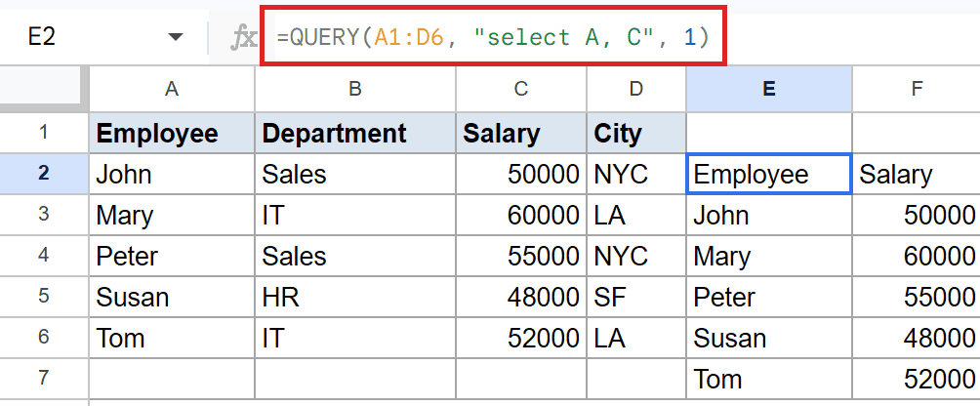Click the QUERY formula in formula bar
This screenshot has width=980, height=406.
493,37
